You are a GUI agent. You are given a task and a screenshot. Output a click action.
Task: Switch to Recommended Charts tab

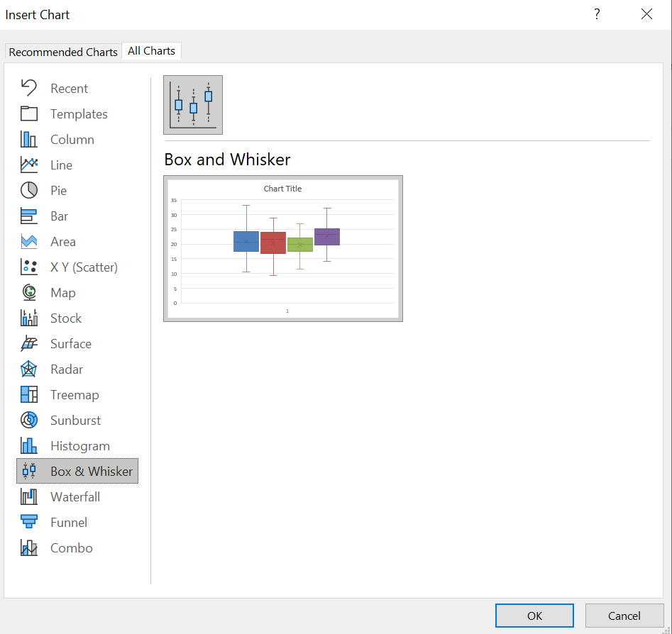tap(63, 52)
